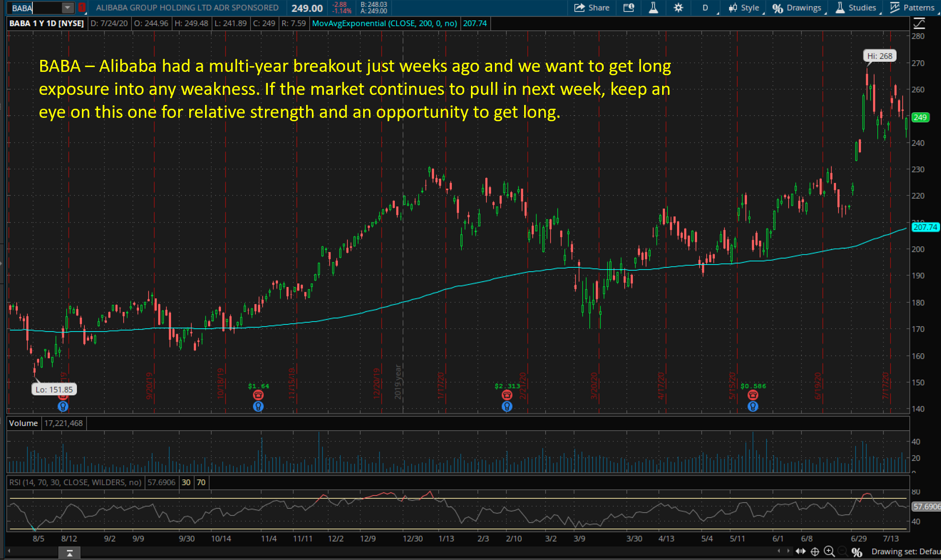Click the BABA symbol input field

[35, 8]
